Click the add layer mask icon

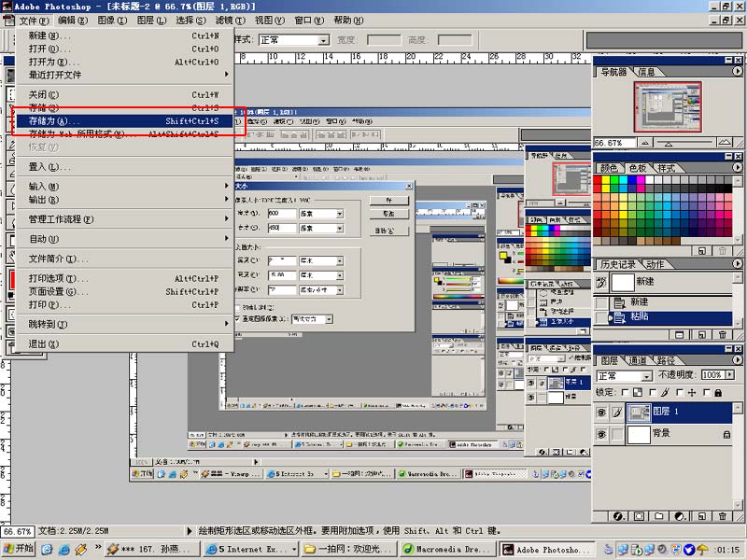click(639, 516)
